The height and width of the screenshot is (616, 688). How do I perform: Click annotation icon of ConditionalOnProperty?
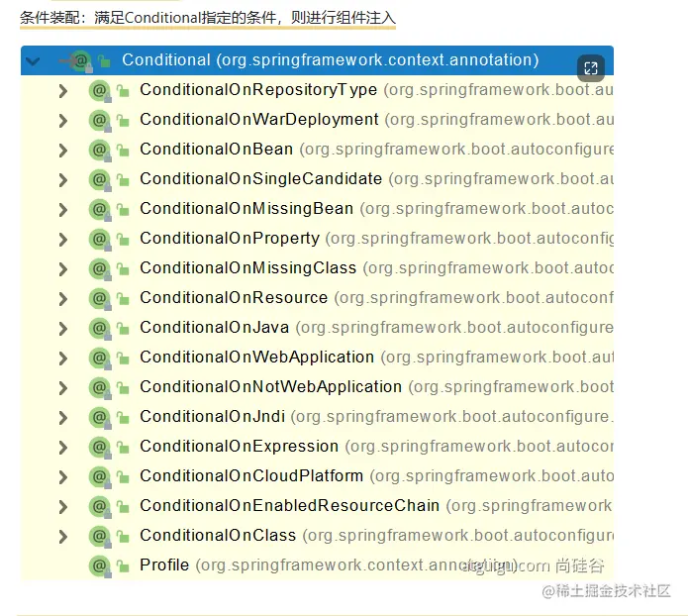coord(100,240)
